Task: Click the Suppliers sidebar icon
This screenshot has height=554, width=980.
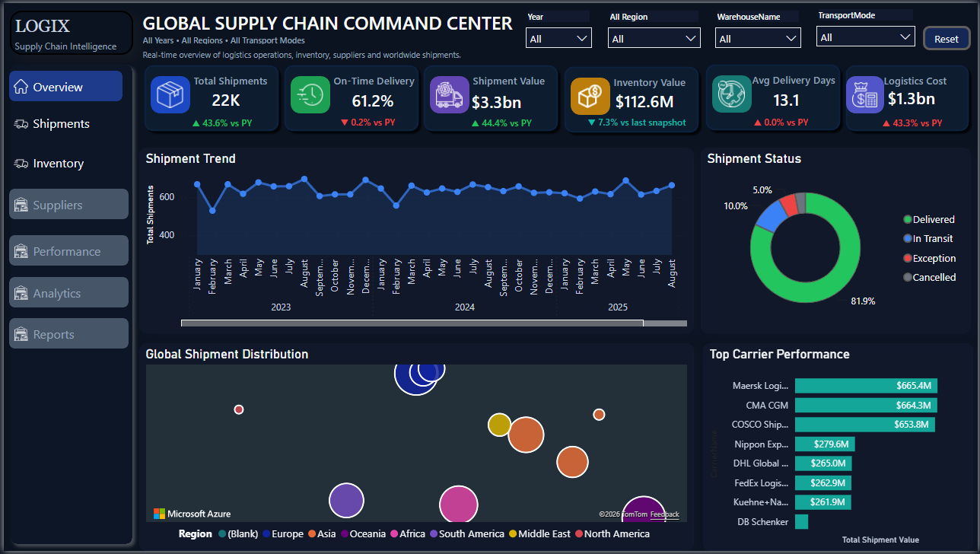Action: point(21,205)
